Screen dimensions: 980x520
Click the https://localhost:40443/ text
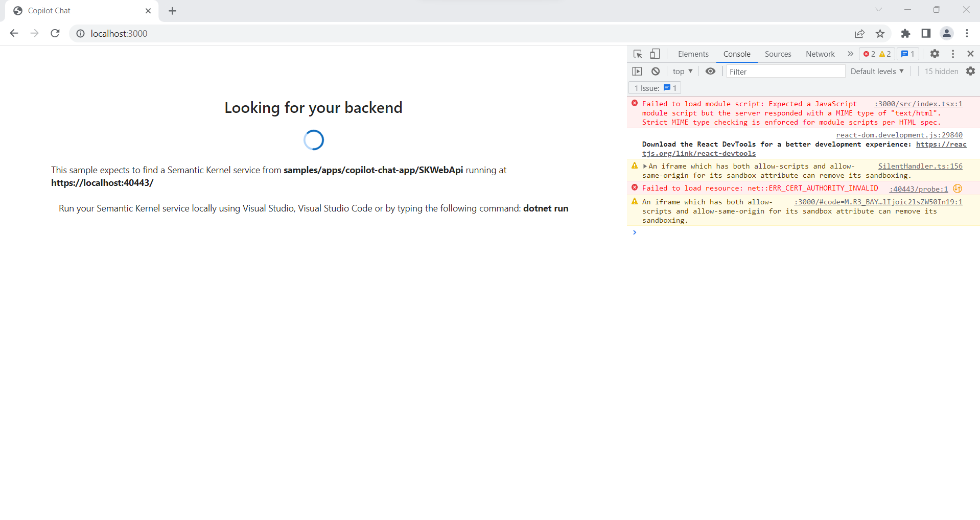point(102,183)
